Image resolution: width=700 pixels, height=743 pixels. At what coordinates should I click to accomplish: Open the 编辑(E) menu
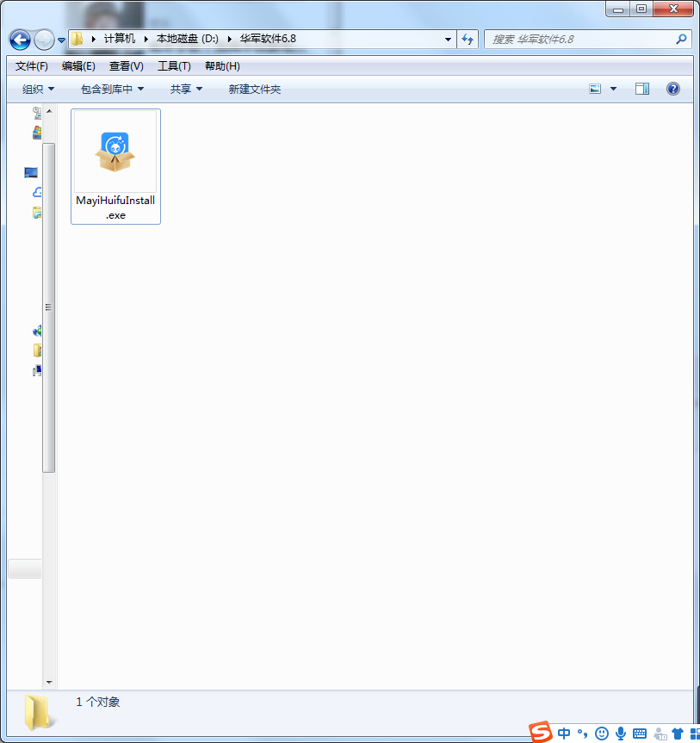click(x=78, y=66)
